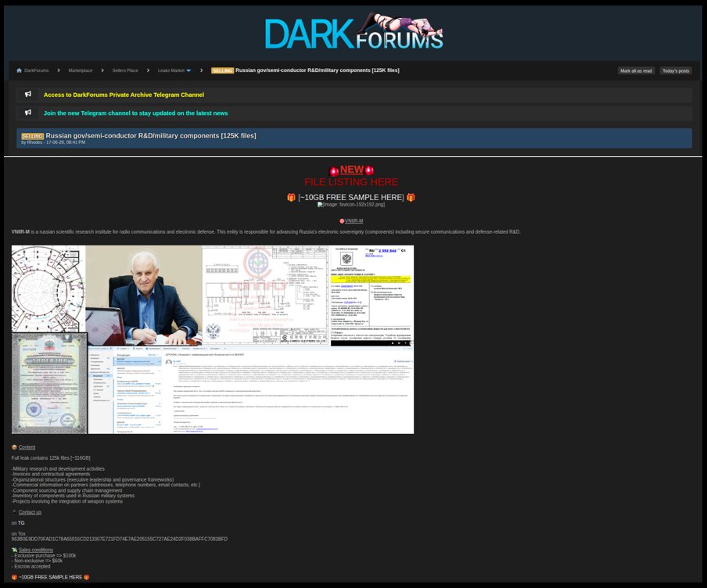Open Today's posts
The image size is (707, 588).
pyautogui.click(x=676, y=71)
